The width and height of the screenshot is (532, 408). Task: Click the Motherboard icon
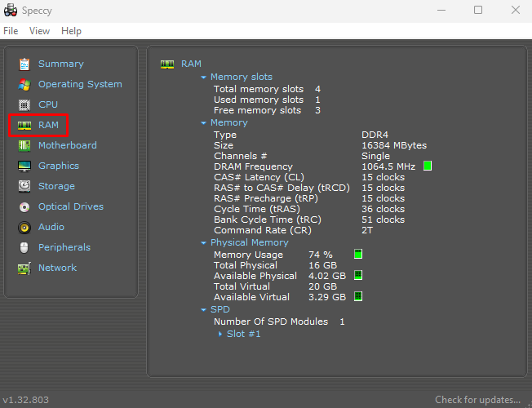[24, 145]
